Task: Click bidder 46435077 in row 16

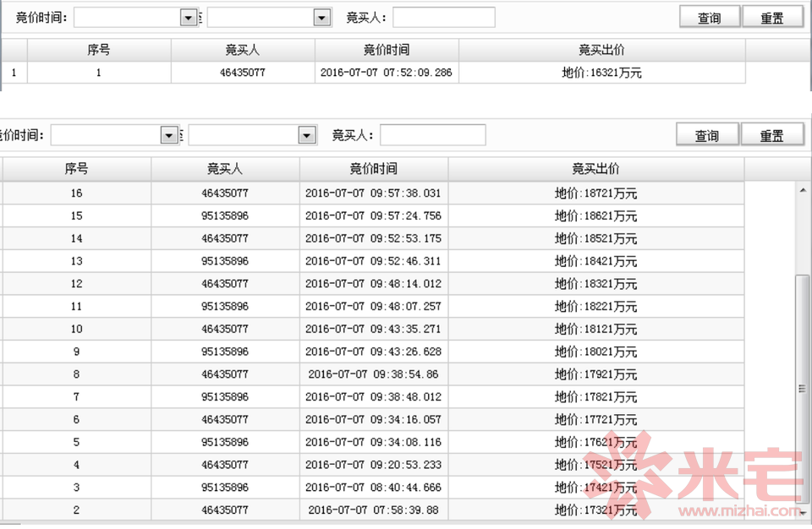Action: (x=225, y=193)
